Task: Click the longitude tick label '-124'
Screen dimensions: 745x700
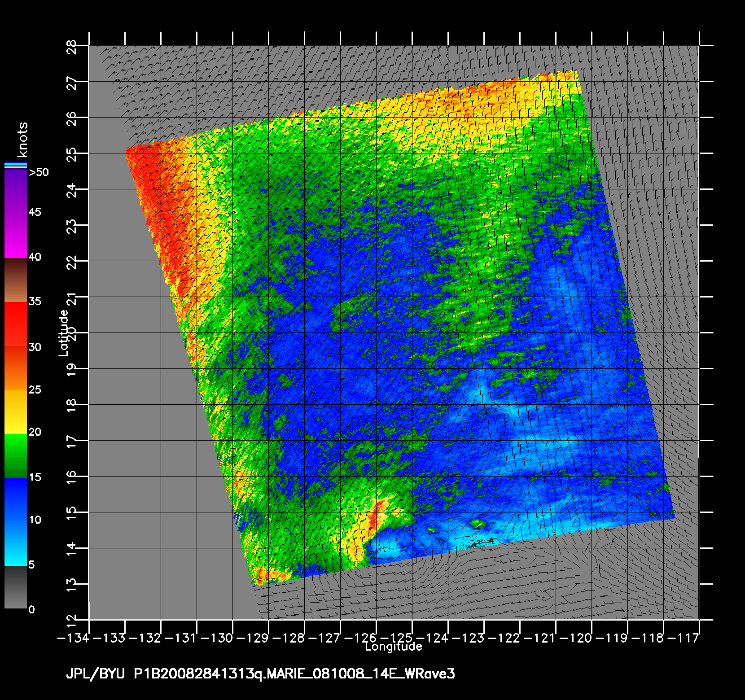Action: [433, 638]
